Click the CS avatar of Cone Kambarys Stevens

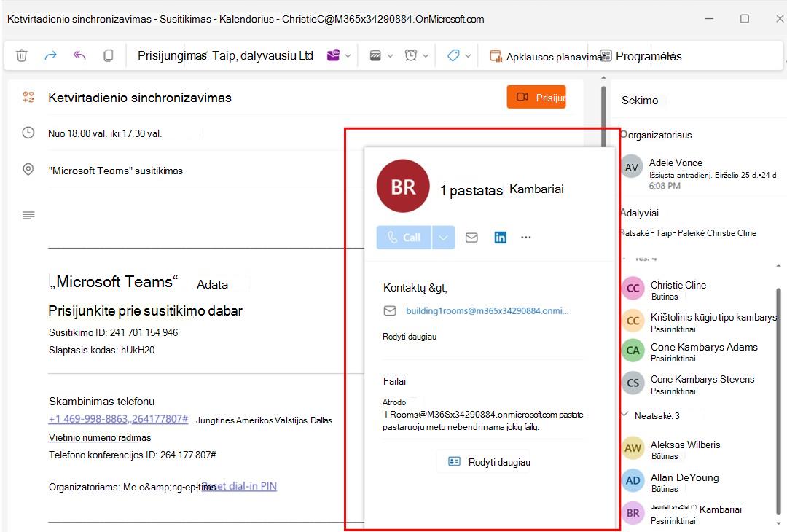click(633, 383)
